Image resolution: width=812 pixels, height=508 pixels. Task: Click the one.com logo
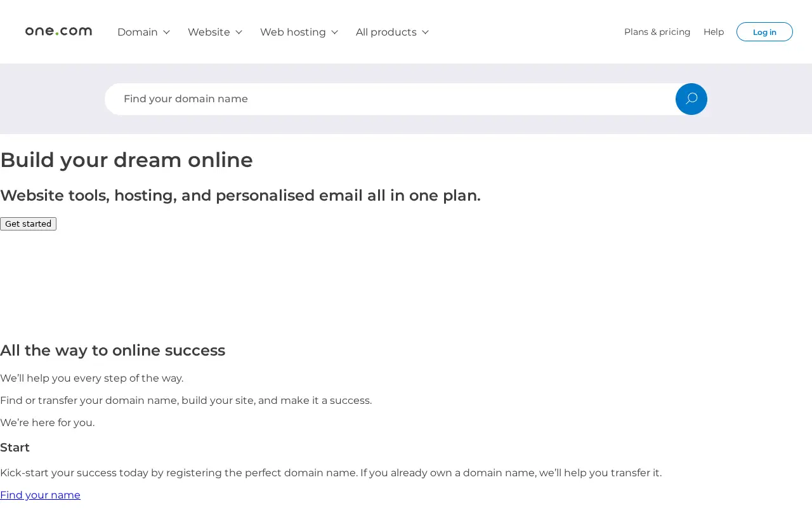(58, 31)
